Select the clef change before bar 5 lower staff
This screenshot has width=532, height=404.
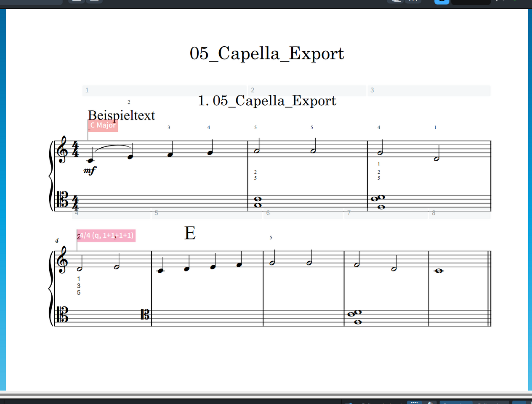pyautogui.click(x=145, y=314)
